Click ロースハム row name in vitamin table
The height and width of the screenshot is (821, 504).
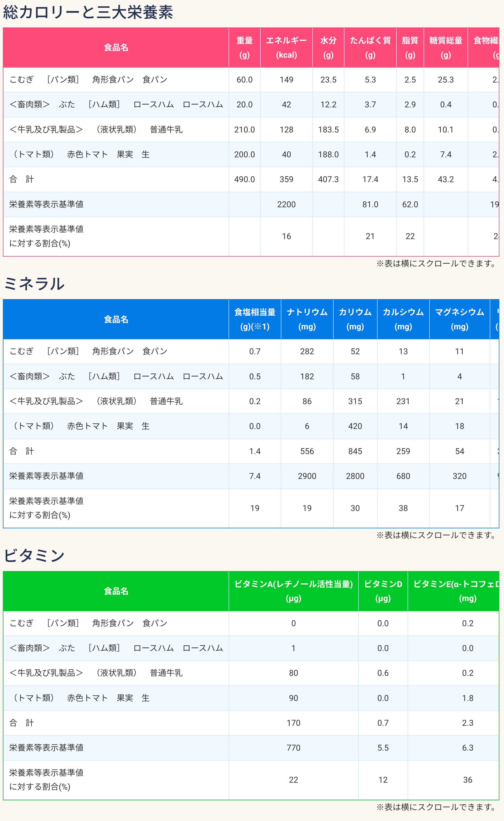click(116, 648)
